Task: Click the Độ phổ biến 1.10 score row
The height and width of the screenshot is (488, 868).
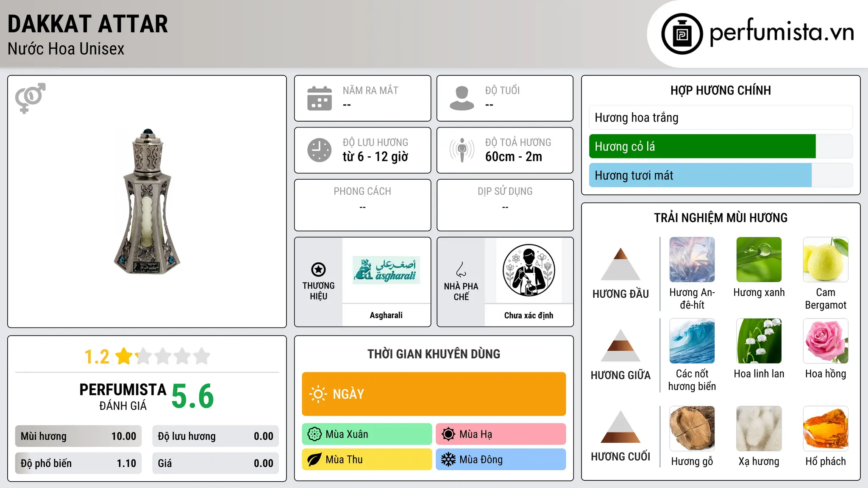Action: [78, 463]
